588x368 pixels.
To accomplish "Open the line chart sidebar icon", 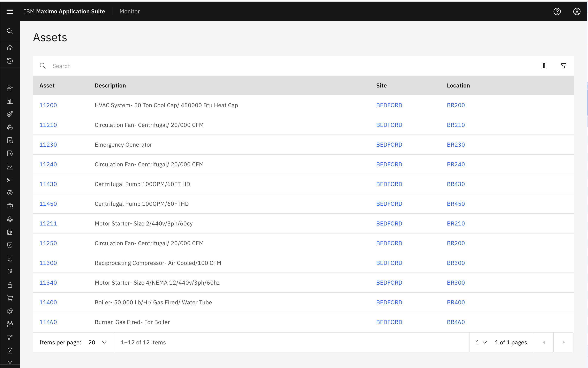I will click(10, 167).
